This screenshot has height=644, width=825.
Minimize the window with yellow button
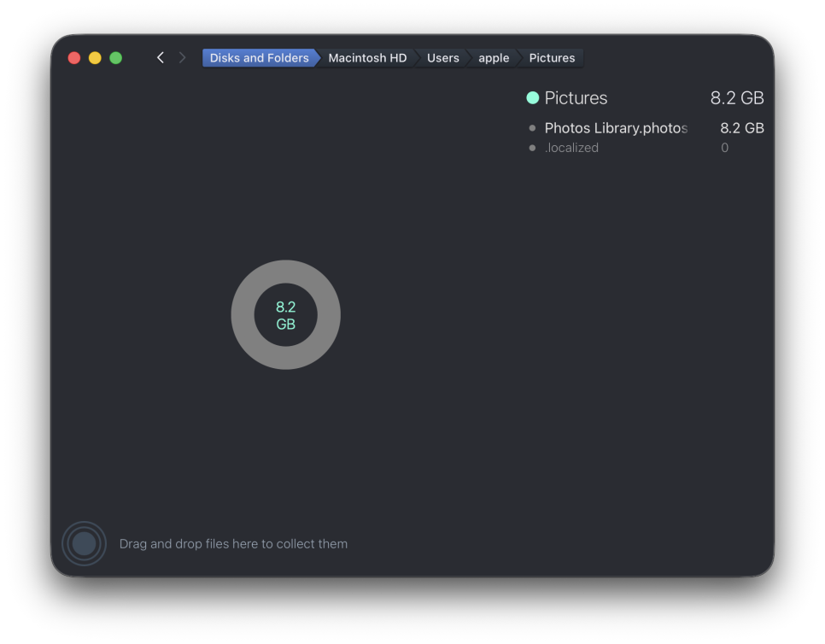tap(95, 58)
